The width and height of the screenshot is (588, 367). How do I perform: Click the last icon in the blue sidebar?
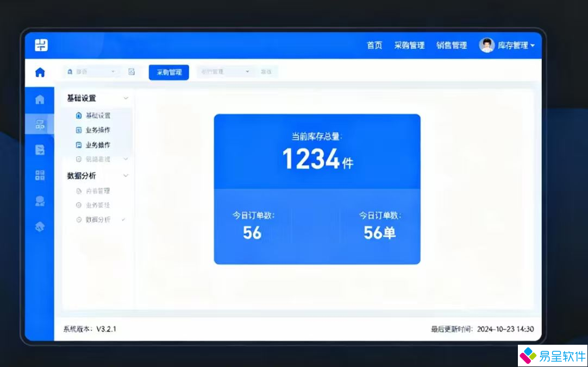click(x=40, y=226)
